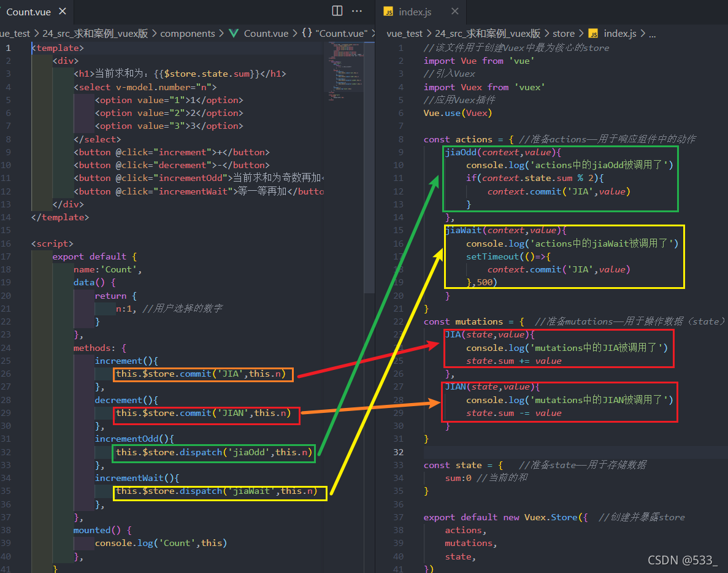Click 'mounted() {' line
This screenshot has width=728, height=573.
click(x=102, y=530)
